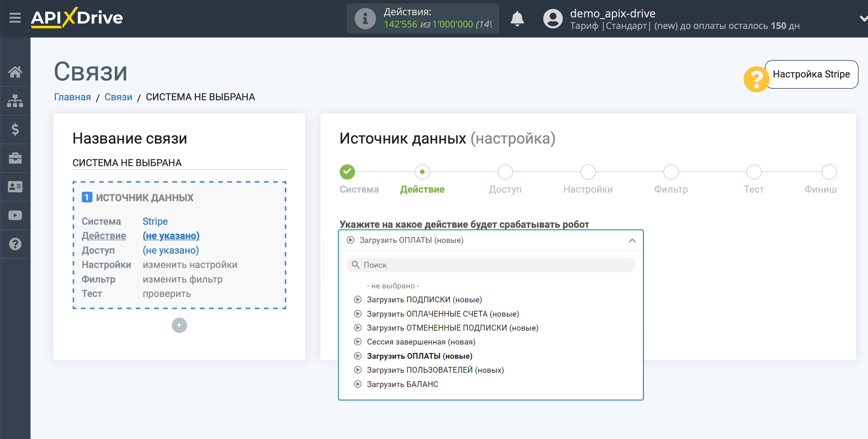
Task: Click the search magnifier icon
Action: point(356,265)
